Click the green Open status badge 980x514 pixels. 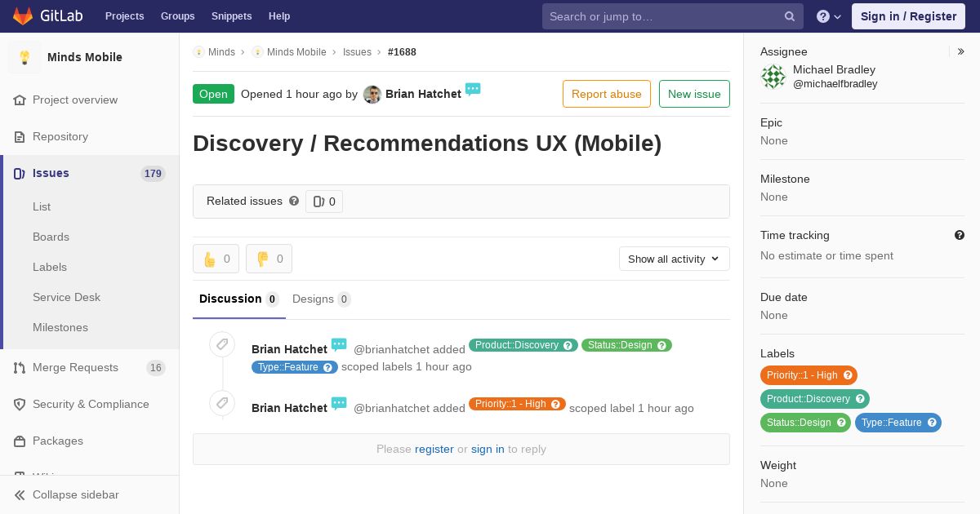[213, 94]
